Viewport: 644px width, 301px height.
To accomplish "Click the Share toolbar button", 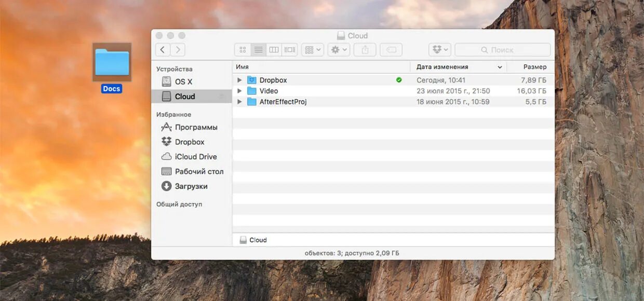I will 365,50.
